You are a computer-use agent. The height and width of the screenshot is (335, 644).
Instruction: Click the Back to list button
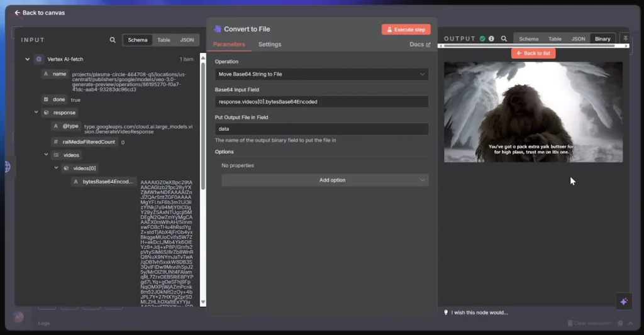533,53
